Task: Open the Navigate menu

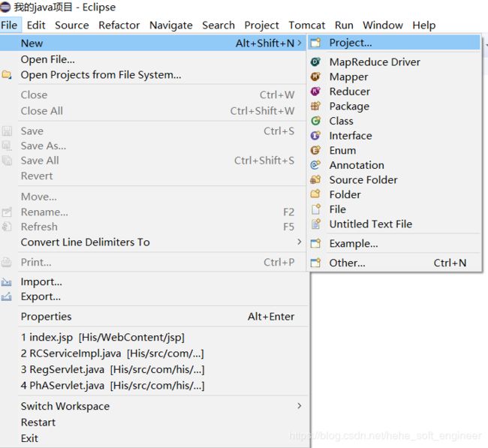Action: point(171,25)
